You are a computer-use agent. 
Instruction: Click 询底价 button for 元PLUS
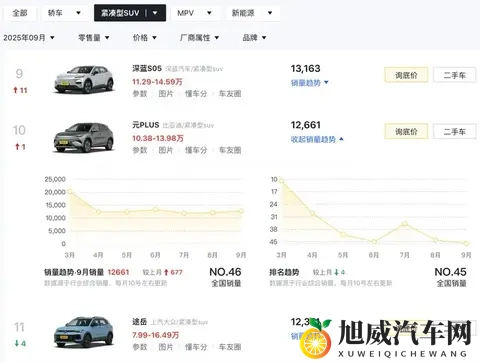tap(406, 132)
